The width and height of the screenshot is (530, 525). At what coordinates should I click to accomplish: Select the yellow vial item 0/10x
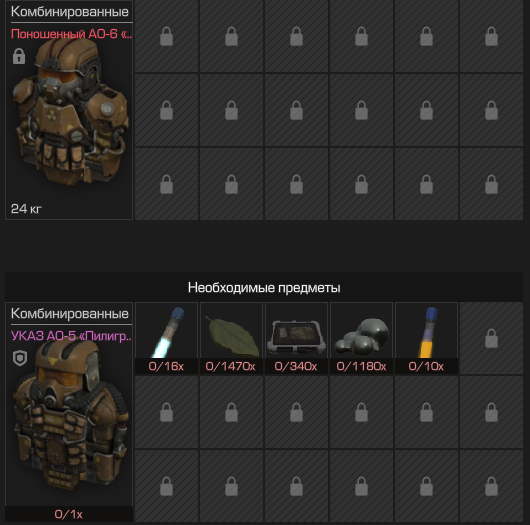tap(426, 338)
